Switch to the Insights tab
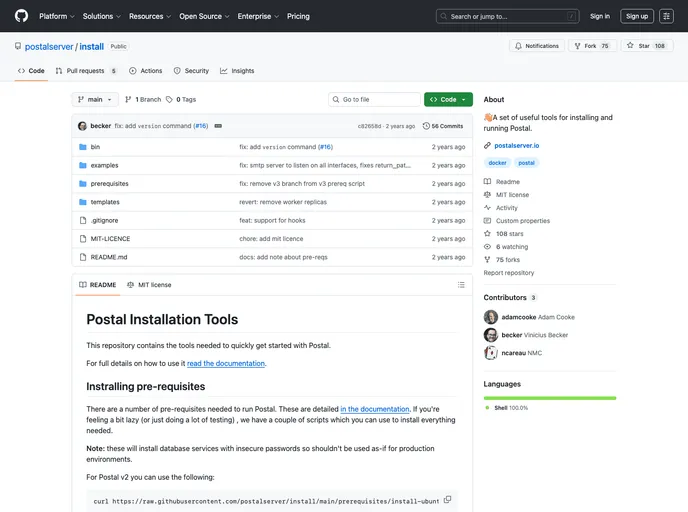Screen dimensions: 688x512 [237, 71]
